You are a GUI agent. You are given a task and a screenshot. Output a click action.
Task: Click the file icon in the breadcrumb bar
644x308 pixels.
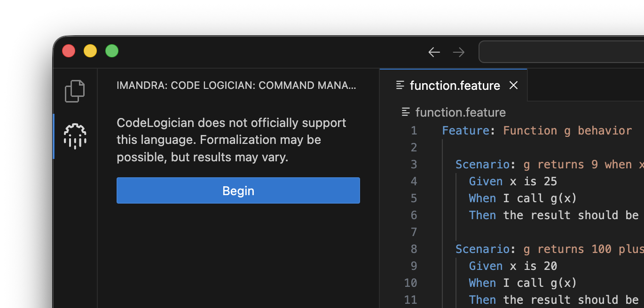click(405, 112)
